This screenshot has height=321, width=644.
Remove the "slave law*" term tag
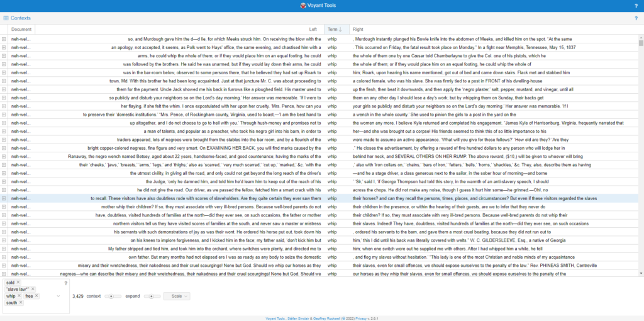coord(33,289)
